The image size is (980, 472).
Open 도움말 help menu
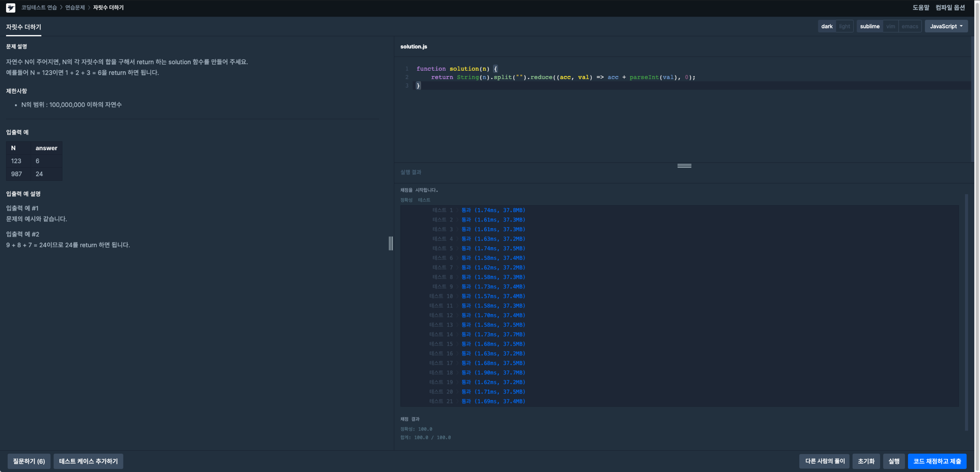pos(921,8)
